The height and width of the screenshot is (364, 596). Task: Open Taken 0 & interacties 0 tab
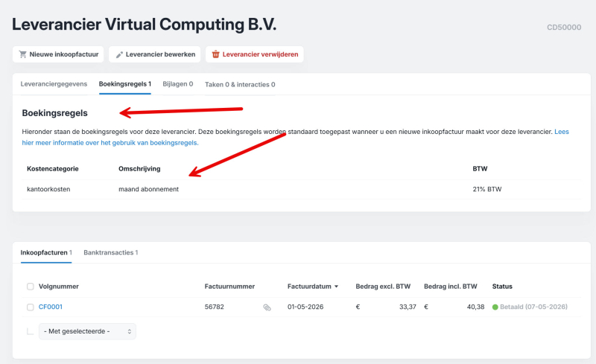pos(240,84)
